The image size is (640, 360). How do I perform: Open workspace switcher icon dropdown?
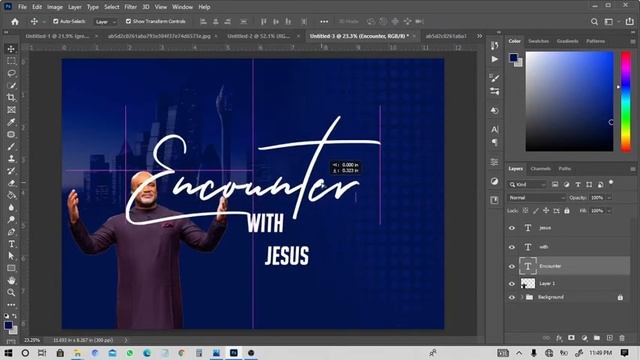[x=610, y=22]
